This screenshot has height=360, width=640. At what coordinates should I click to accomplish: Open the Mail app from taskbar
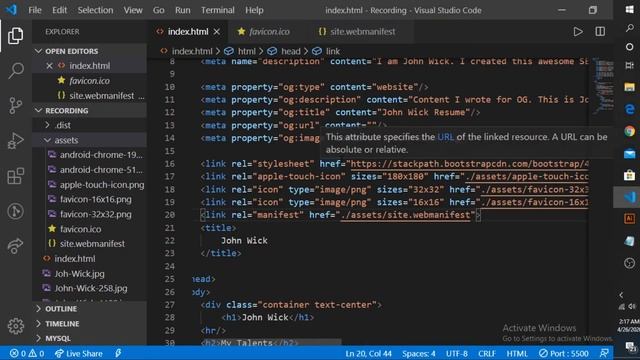click(629, 153)
